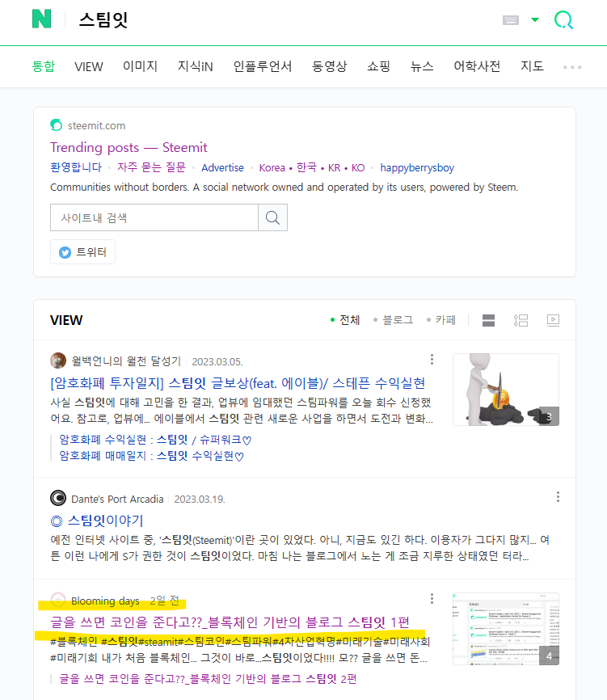Image resolution: width=607 pixels, height=700 pixels.
Task: Go to the 인플루언서 tab
Action: point(263,66)
